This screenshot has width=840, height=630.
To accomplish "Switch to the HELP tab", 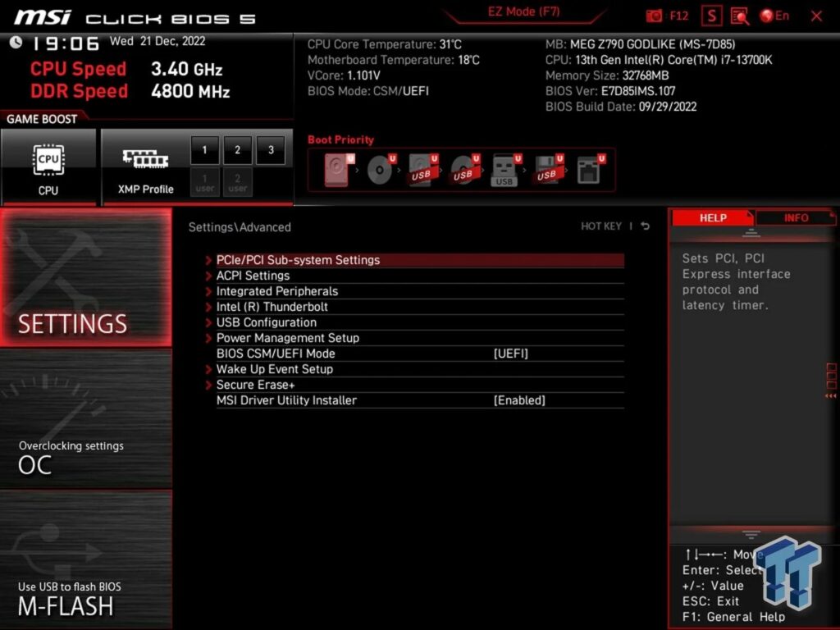I will 712,218.
